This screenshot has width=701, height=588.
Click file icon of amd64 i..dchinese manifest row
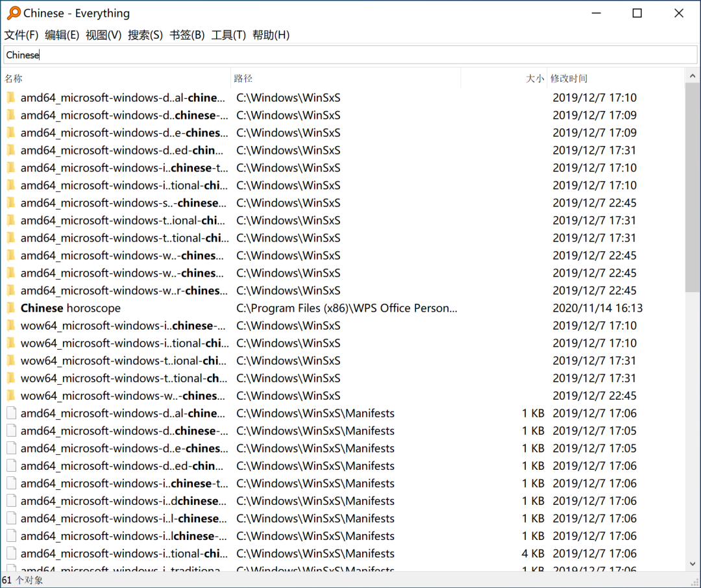point(11,501)
